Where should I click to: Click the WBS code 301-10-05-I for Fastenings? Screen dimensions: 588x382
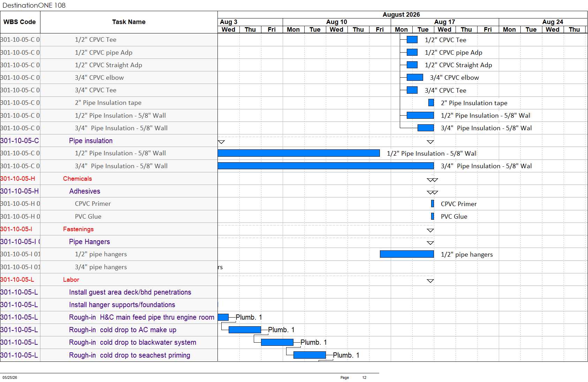[16, 229]
